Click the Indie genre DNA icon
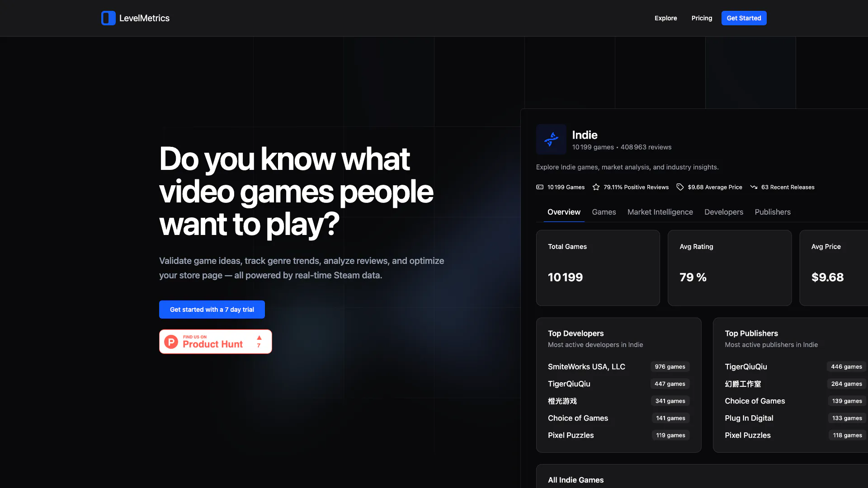Screen dimensions: 868x488 [x=551, y=139]
